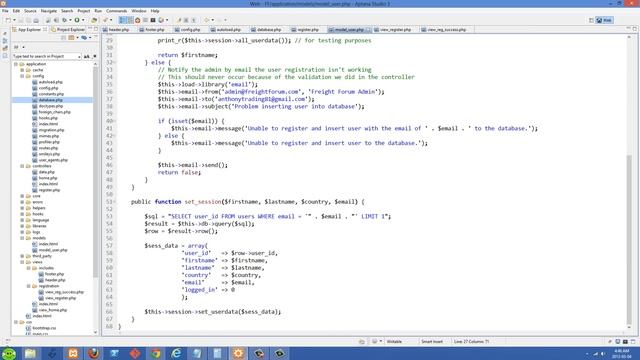Click the black terminal icon in toolbar

[x=153, y=20]
